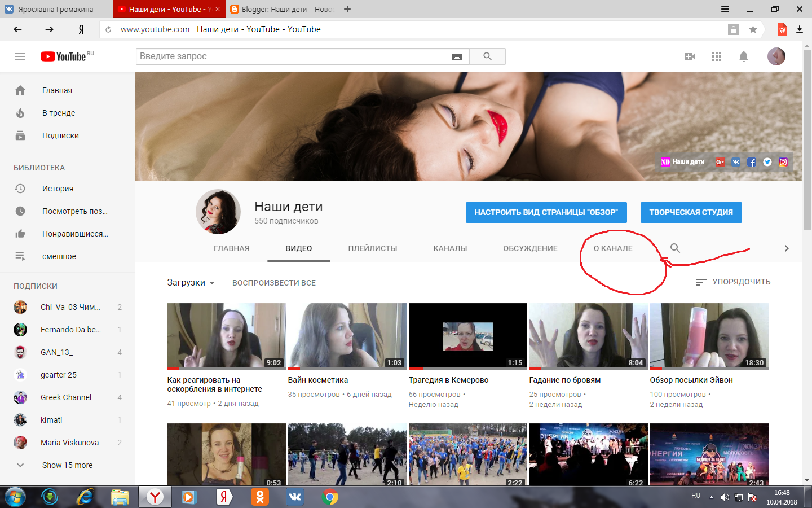The width and height of the screenshot is (812, 508).
Task: Click channel profile picture Наши дети
Action: (218, 212)
